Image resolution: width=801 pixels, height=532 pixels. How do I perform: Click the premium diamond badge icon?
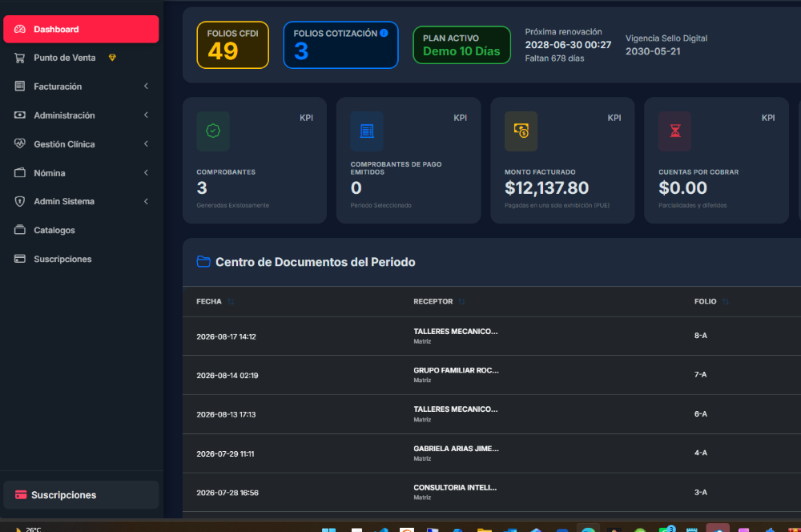(x=112, y=58)
